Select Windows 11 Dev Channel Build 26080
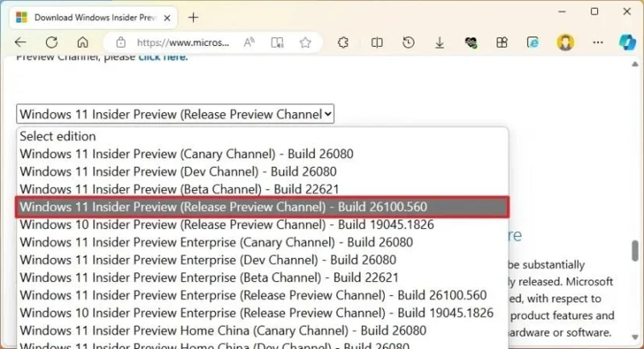644x349 pixels. pyautogui.click(x=262, y=172)
